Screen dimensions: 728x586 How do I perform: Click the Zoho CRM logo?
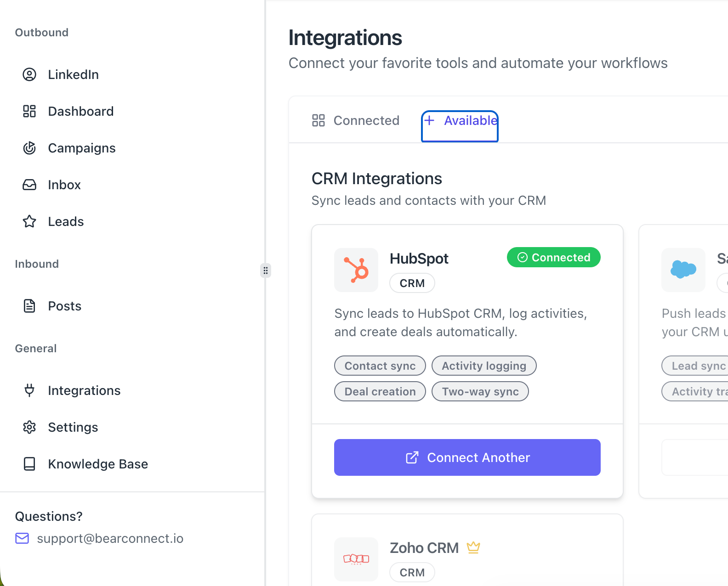356,559
